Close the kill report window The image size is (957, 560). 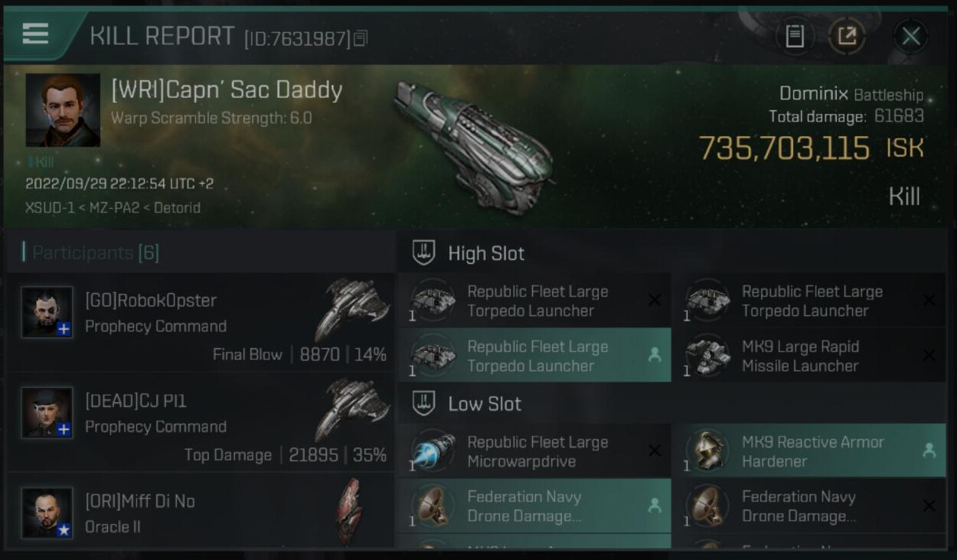point(910,36)
